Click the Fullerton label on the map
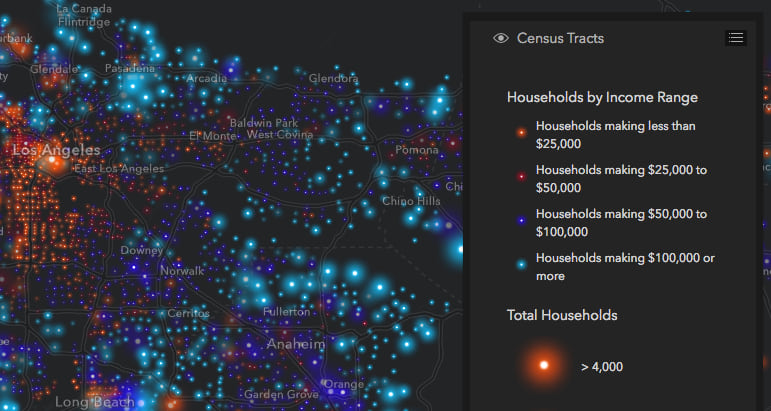771x411 pixels. click(286, 312)
